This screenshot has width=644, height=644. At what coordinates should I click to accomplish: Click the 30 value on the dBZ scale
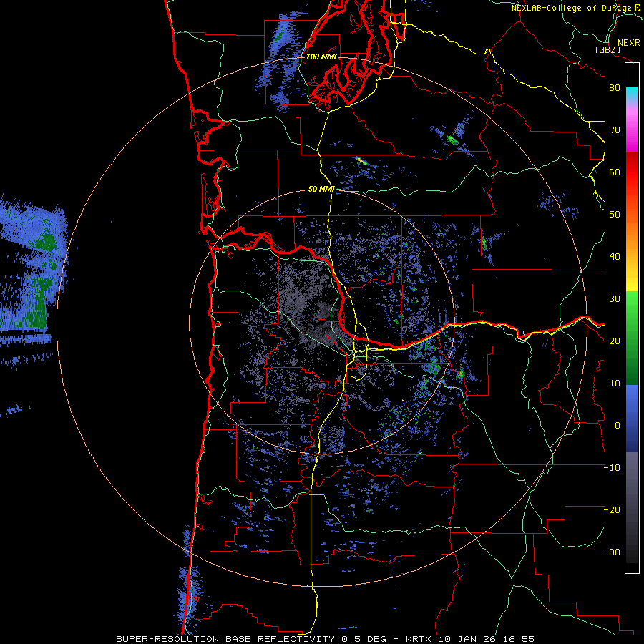click(x=615, y=299)
